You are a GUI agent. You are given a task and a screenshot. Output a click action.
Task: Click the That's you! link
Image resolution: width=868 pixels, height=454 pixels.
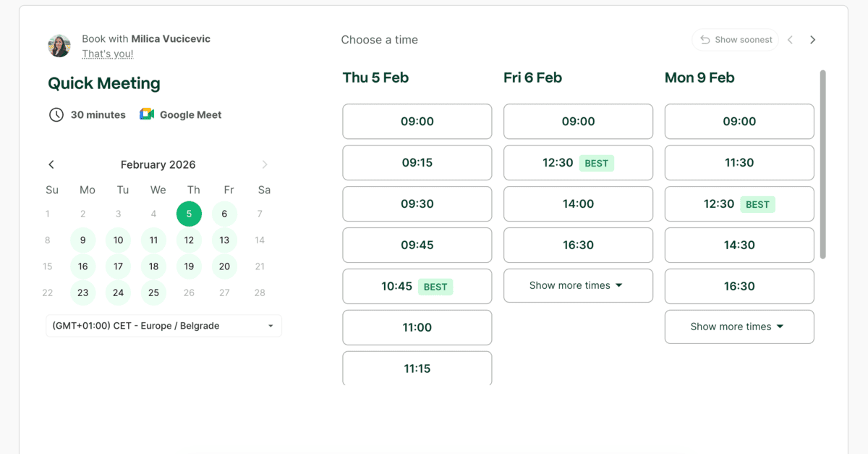(107, 54)
